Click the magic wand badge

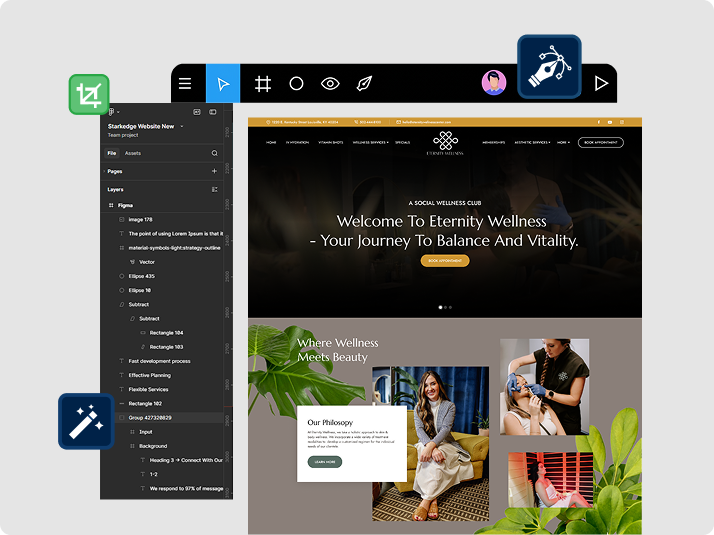coord(86,422)
